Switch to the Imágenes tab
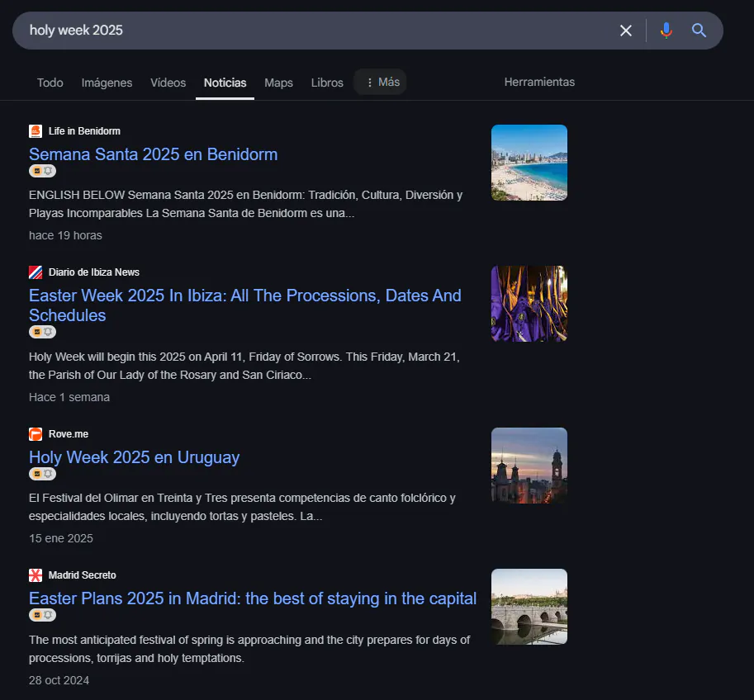Image resolution: width=754 pixels, height=700 pixels. (x=107, y=83)
